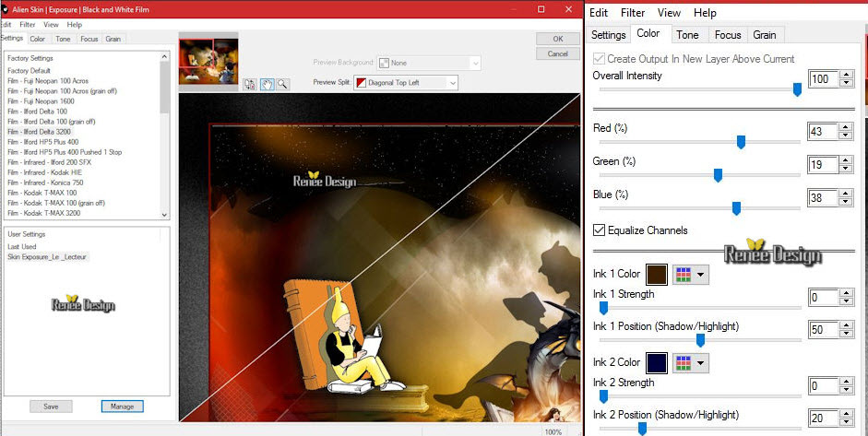868x436 pixels.
Task: Click the Ink 1 Position slider handle
Action: pos(700,340)
